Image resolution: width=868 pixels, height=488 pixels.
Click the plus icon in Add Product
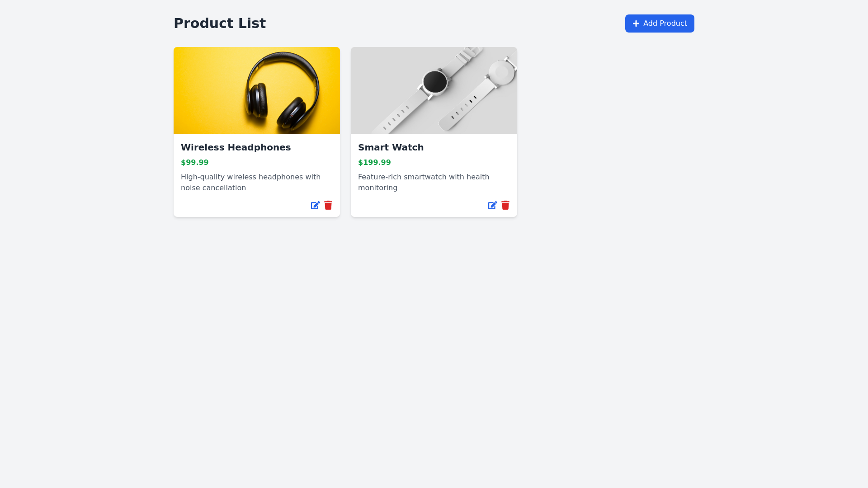pos(636,23)
